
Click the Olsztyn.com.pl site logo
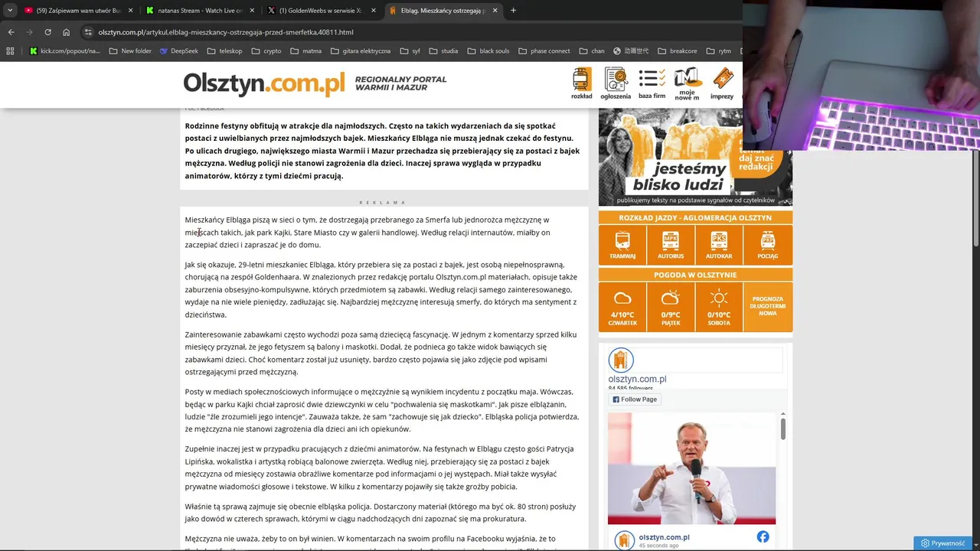point(264,84)
